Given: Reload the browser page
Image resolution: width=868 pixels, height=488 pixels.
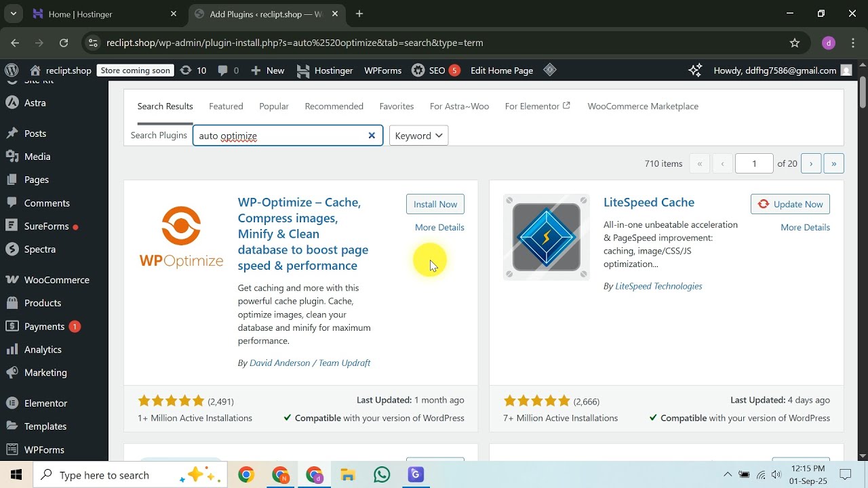Looking at the screenshot, I should tap(64, 43).
